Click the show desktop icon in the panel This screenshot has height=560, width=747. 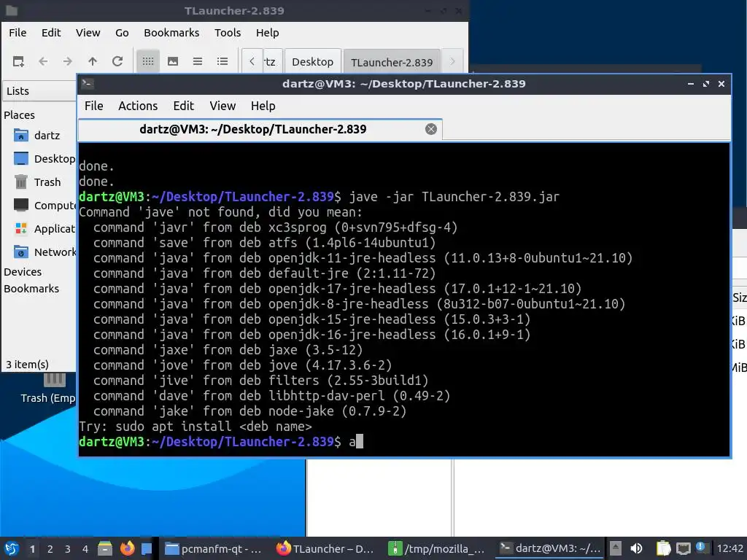click(147, 548)
